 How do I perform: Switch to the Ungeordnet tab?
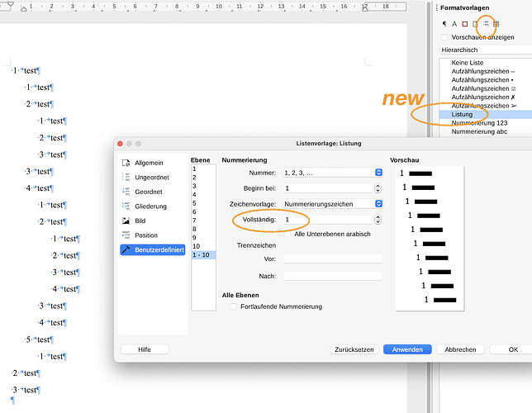[153, 177]
